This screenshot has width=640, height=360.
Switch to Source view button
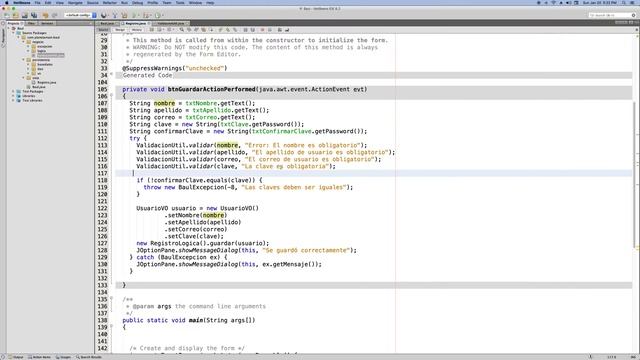coord(103,30)
